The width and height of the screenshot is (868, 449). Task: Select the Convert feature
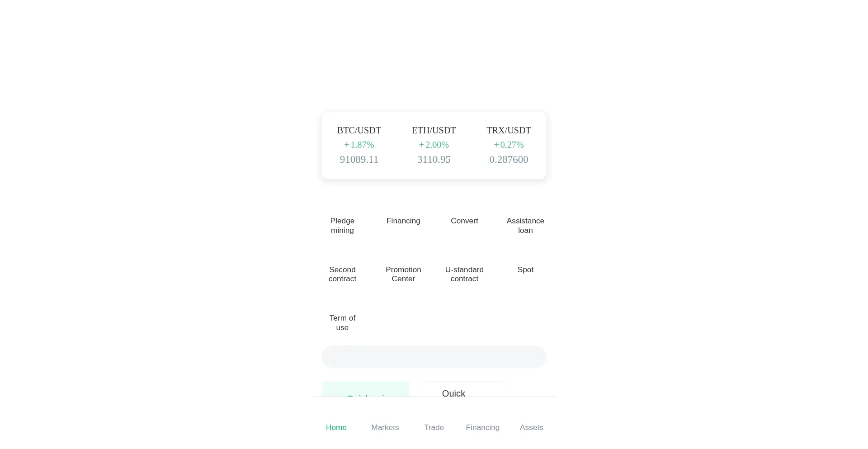pyautogui.click(x=464, y=221)
